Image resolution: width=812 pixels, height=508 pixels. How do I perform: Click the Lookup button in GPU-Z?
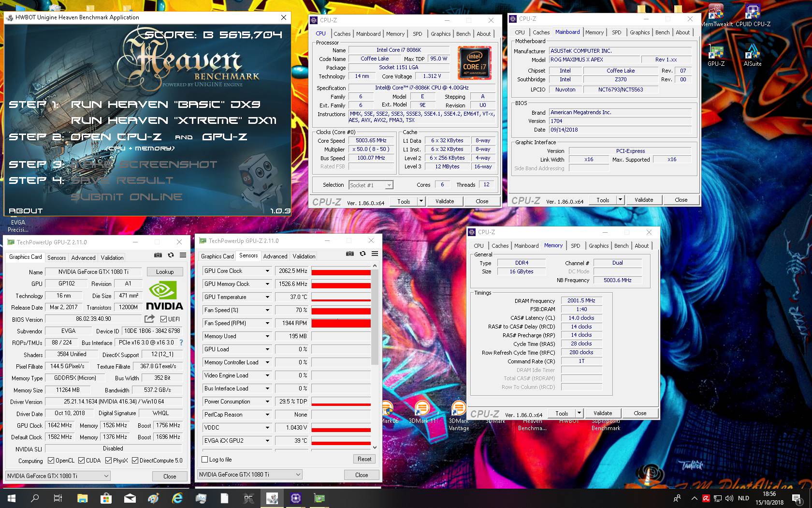[x=164, y=272]
